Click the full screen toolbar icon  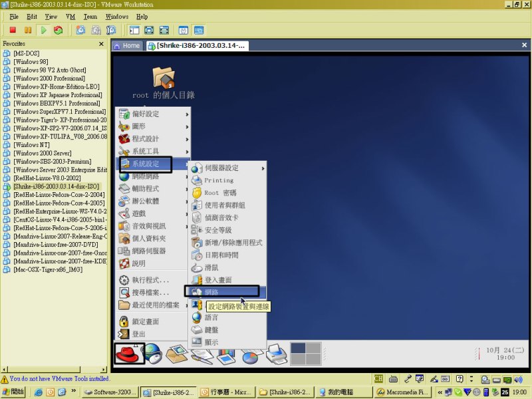point(148,30)
